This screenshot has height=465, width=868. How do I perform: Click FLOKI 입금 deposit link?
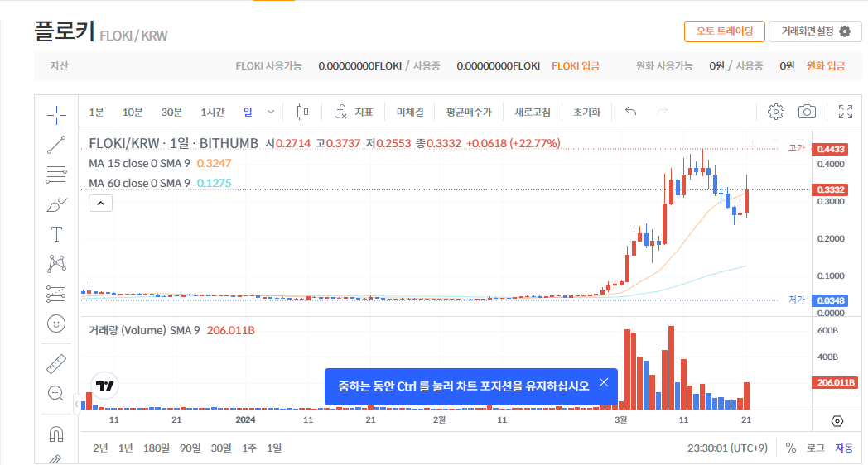576,66
